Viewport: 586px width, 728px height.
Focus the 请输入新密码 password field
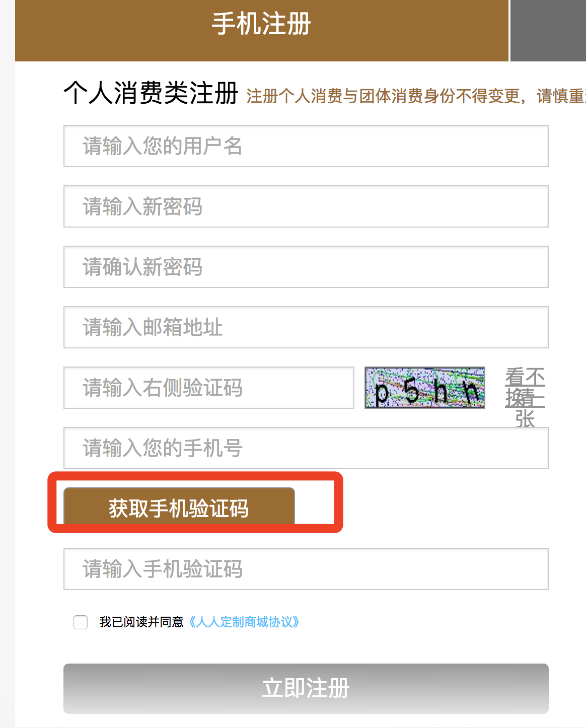point(306,206)
